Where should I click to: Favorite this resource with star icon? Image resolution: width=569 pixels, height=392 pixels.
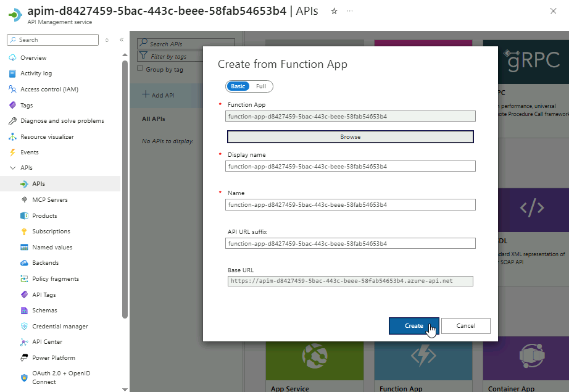pyautogui.click(x=334, y=12)
